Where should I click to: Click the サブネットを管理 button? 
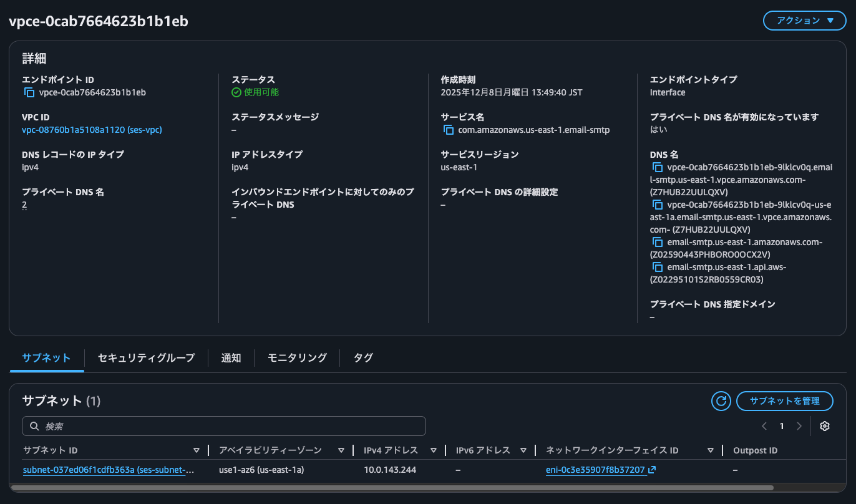click(784, 401)
